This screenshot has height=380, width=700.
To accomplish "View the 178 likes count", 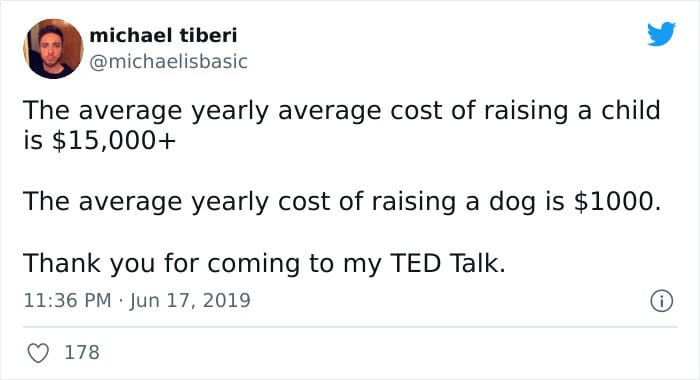I will tap(82, 352).
